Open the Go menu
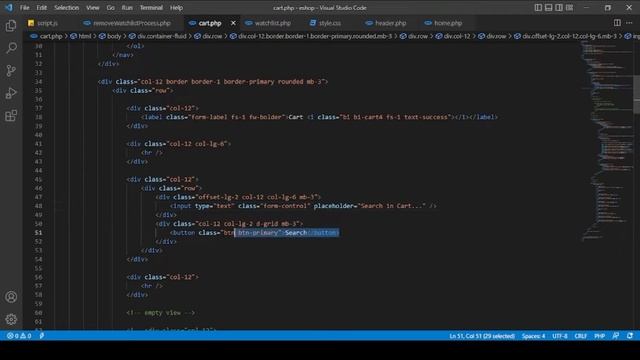Viewport: 640px width, 360px height. click(x=110, y=7)
